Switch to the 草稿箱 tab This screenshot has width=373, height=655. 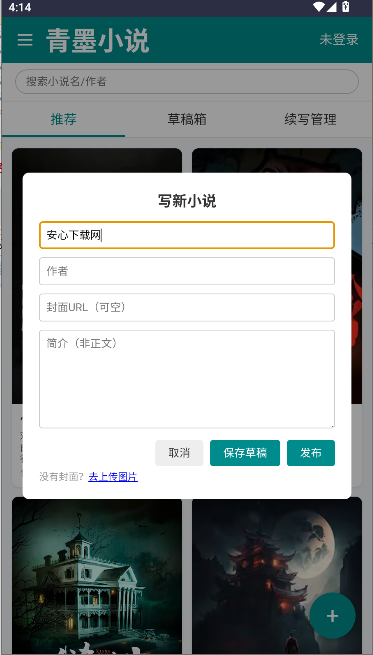click(x=187, y=119)
